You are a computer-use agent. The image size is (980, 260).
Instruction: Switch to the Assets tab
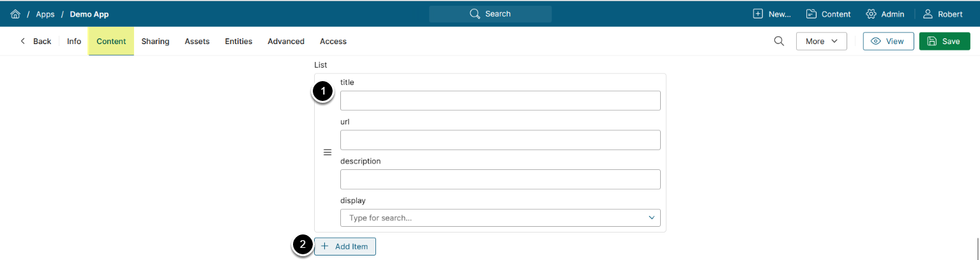coord(197,42)
